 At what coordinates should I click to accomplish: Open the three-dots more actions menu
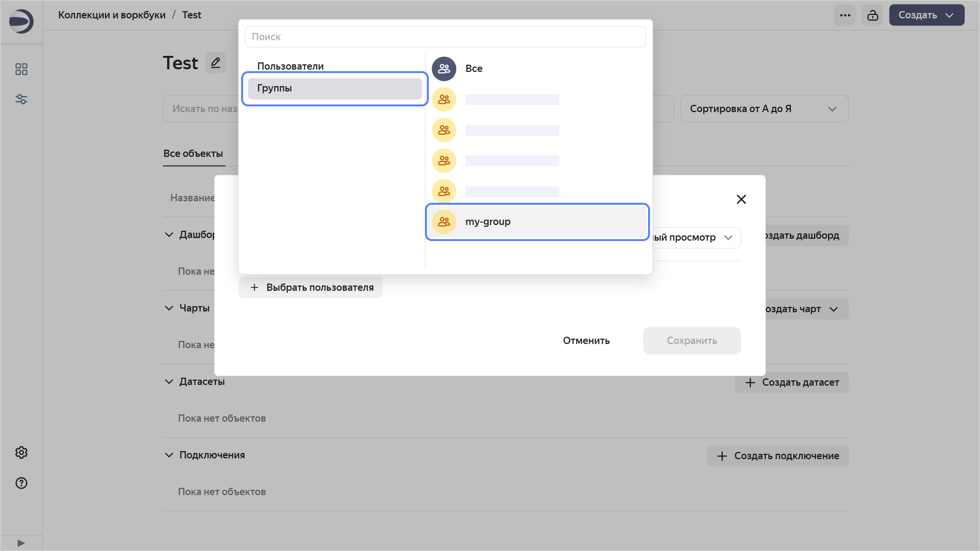pyautogui.click(x=845, y=15)
